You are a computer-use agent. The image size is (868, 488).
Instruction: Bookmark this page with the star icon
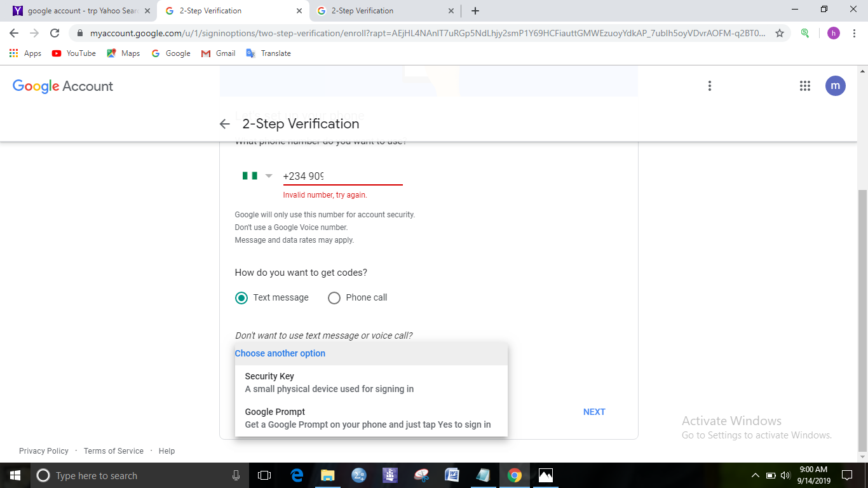[x=780, y=33]
